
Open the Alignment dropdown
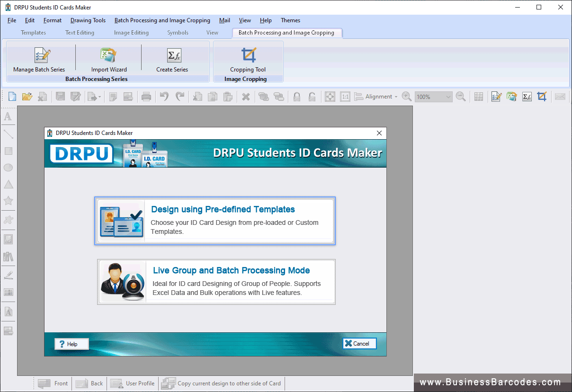[376, 97]
